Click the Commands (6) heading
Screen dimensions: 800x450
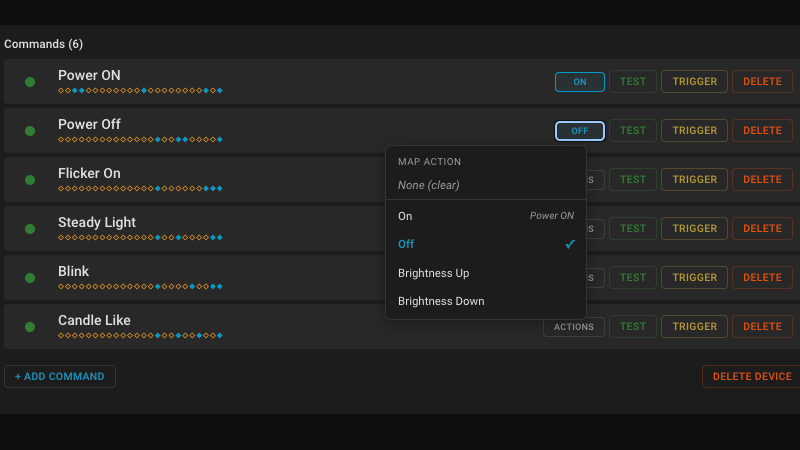click(43, 44)
